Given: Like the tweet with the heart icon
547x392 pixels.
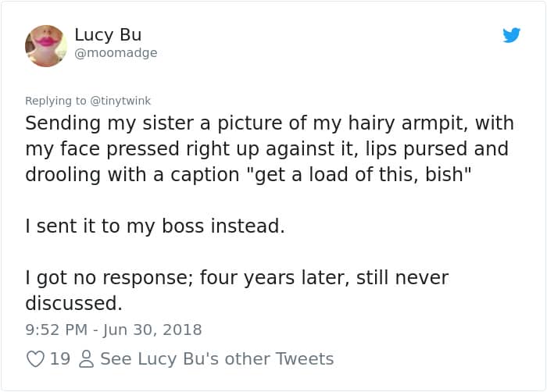Looking at the screenshot, I should tap(35, 359).
